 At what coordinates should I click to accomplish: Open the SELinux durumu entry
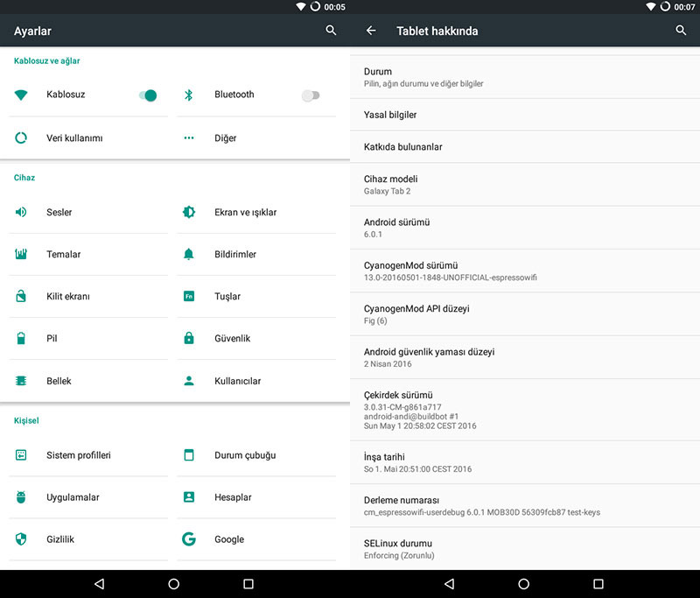click(x=525, y=549)
